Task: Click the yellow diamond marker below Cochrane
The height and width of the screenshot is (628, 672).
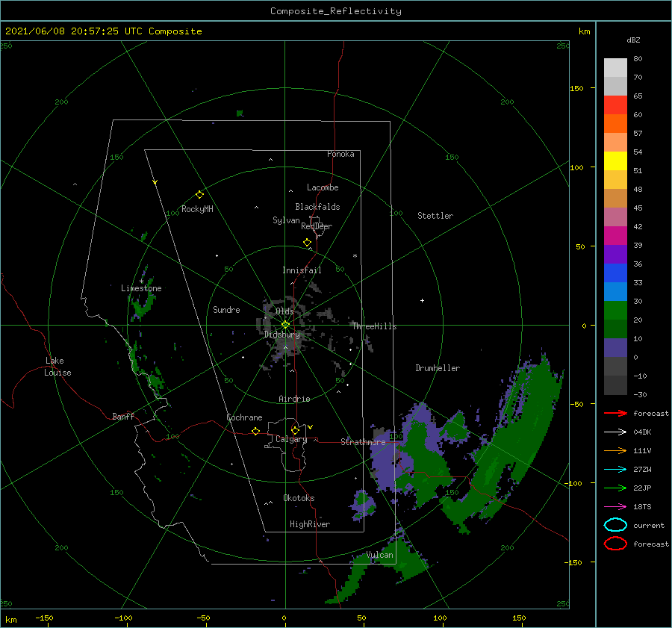Action: (256, 431)
